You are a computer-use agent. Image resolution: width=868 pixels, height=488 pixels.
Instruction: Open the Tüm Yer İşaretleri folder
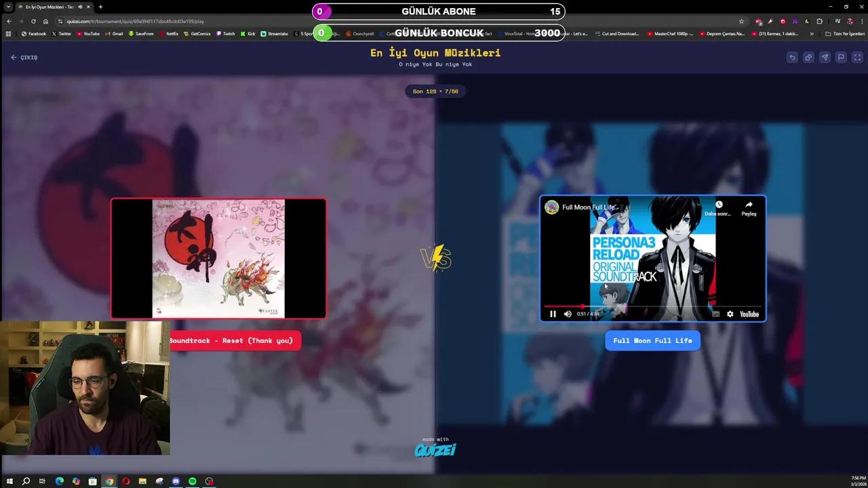[845, 34]
